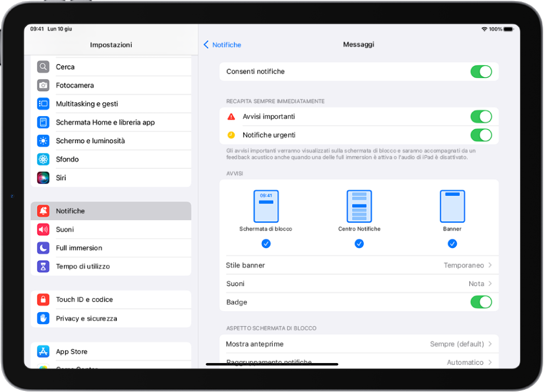Open Siri settings in sidebar
This screenshot has height=392, width=544.
[x=111, y=178]
